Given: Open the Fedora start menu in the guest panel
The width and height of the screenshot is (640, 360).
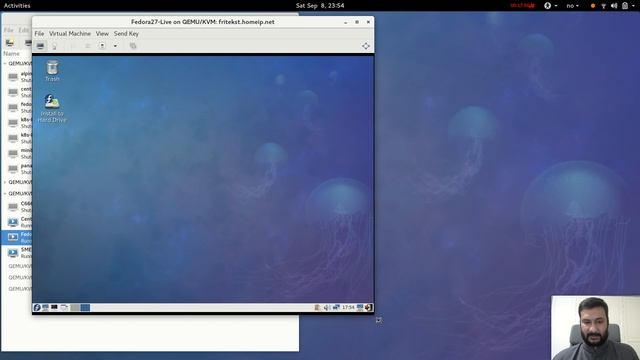Looking at the screenshot, I should coord(37,307).
